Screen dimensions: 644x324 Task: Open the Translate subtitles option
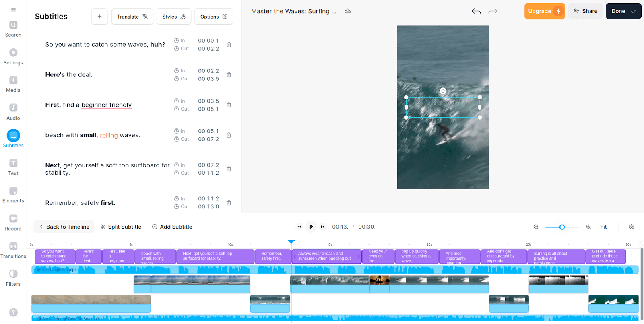132,17
